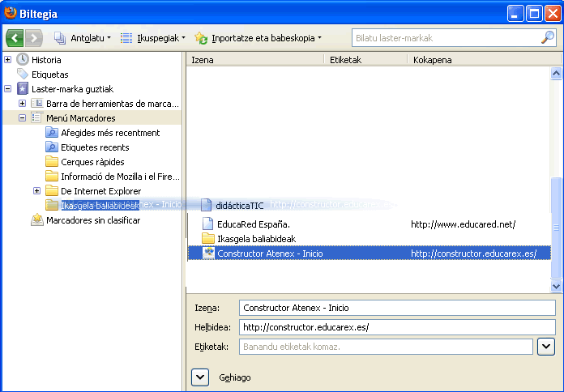The image size is (564, 392).
Task: Select Afegides més recentment text
Action: click(x=110, y=133)
